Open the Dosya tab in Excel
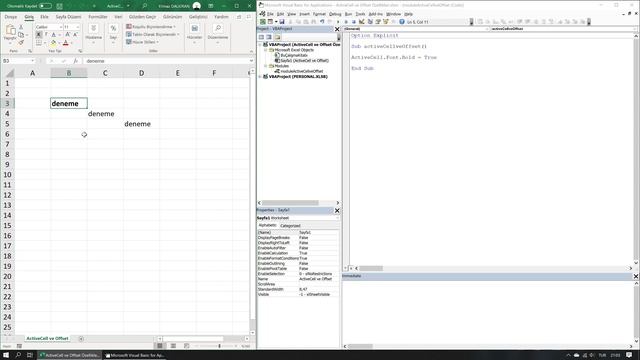The width and height of the screenshot is (640, 360). 11,17
